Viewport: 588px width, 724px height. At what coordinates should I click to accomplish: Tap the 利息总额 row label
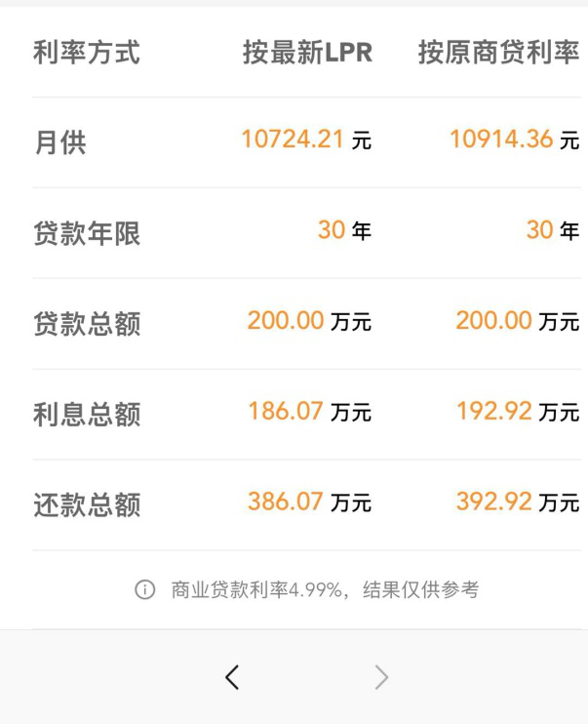pyautogui.click(x=87, y=415)
